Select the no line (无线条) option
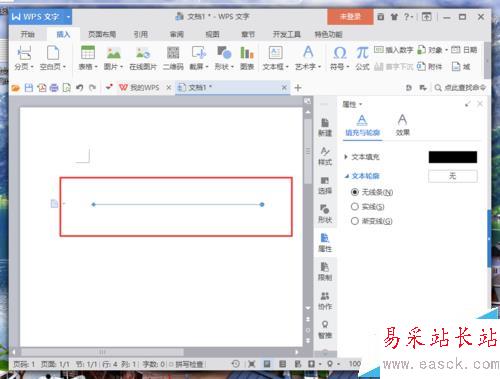Image resolution: width=500 pixels, height=379 pixels. [x=372, y=192]
